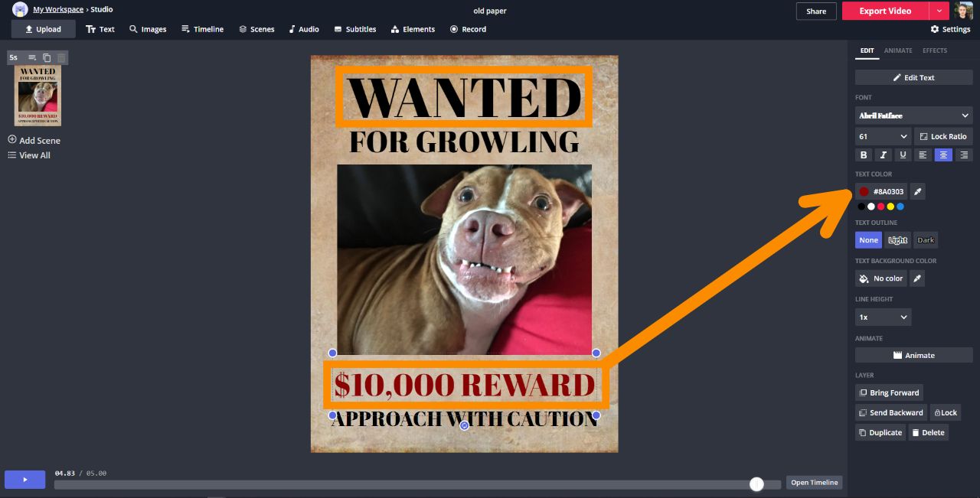View all scenes
The image size is (980, 498).
(x=29, y=155)
